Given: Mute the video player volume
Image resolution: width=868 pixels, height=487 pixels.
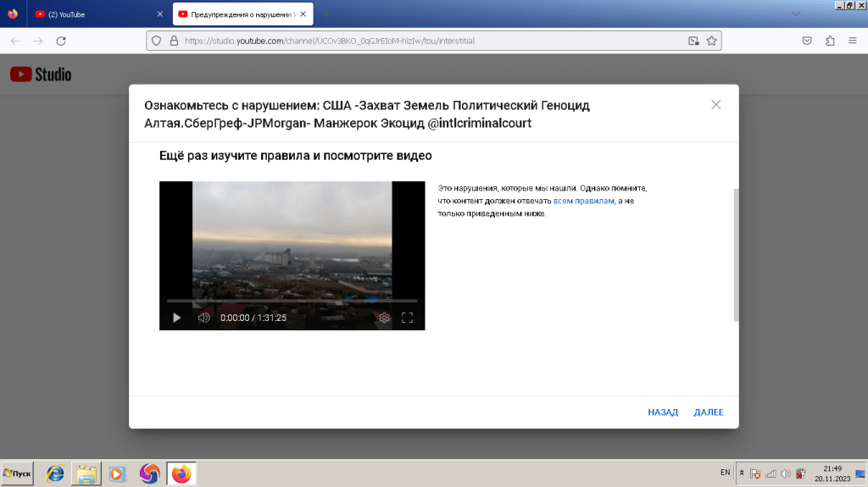Looking at the screenshot, I should tap(203, 318).
